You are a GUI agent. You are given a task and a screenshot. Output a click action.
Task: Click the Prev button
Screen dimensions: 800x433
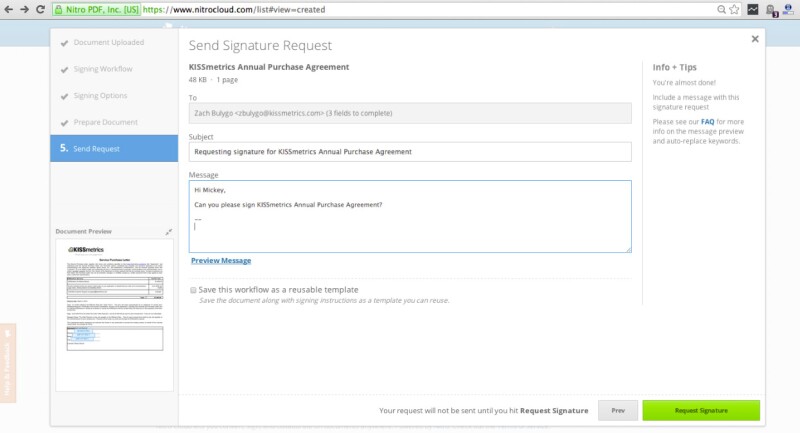[617, 410]
